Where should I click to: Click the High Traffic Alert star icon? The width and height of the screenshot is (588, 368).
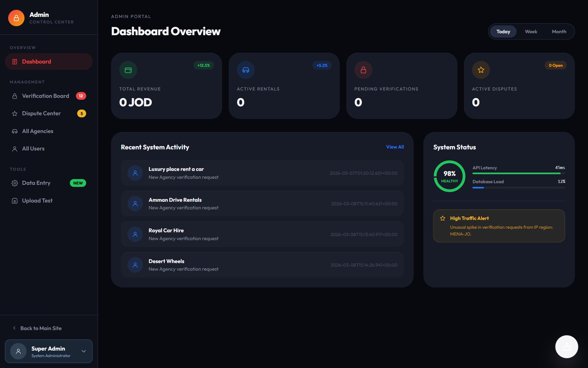tap(443, 218)
